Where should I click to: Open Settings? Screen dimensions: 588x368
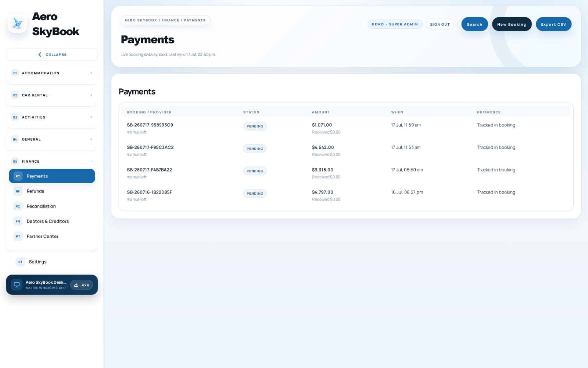[52, 262]
